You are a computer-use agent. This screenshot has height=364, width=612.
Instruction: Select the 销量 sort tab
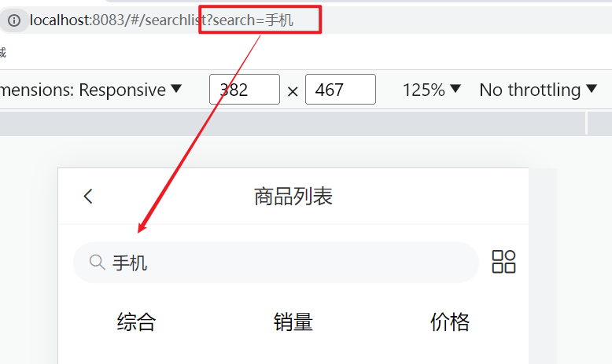(293, 322)
